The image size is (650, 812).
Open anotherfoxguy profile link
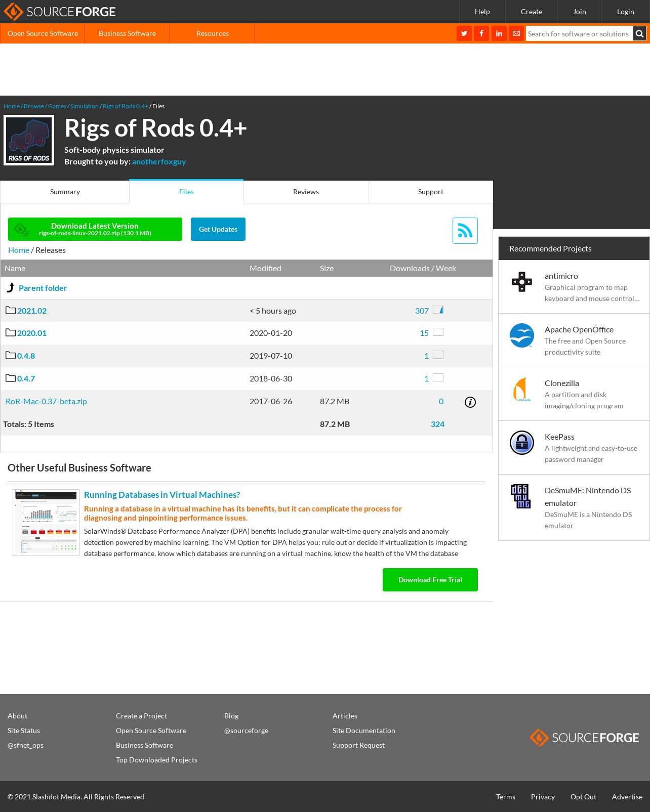pyautogui.click(x=159, y=161)
